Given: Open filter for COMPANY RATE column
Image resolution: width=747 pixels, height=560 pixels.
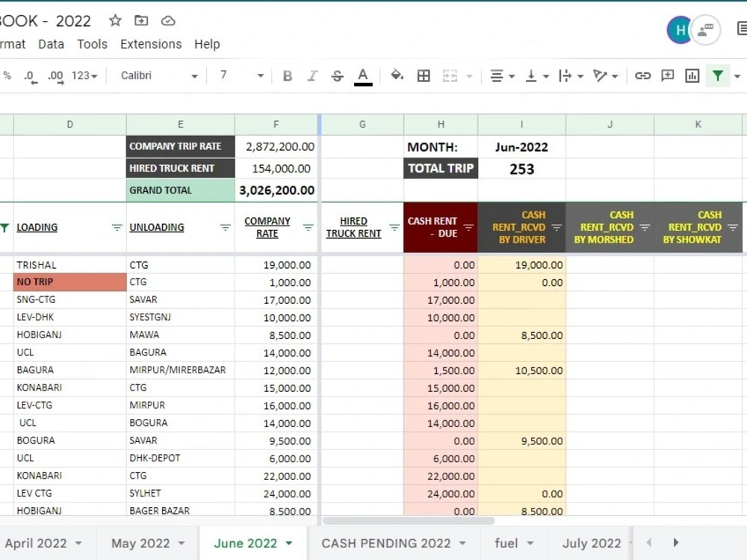Looking at the screenshot, I should pyautogui.click(x=309, y=228).
